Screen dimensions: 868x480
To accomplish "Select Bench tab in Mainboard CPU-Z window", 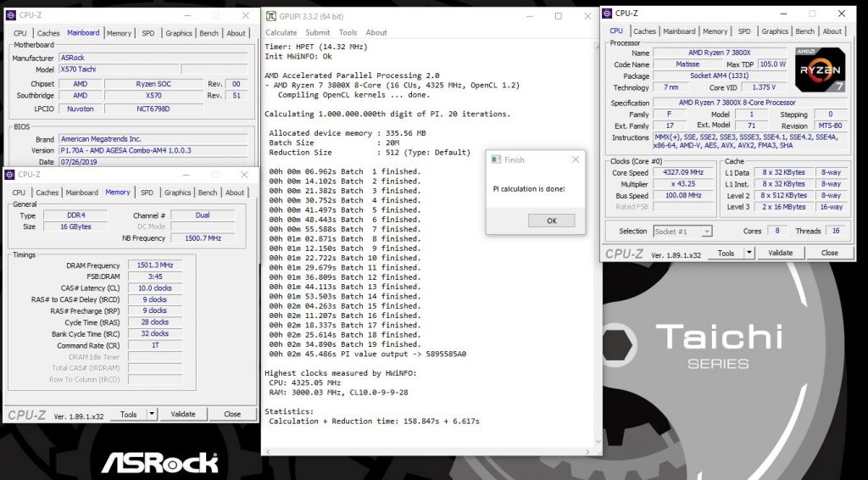I will pos(209,33).
